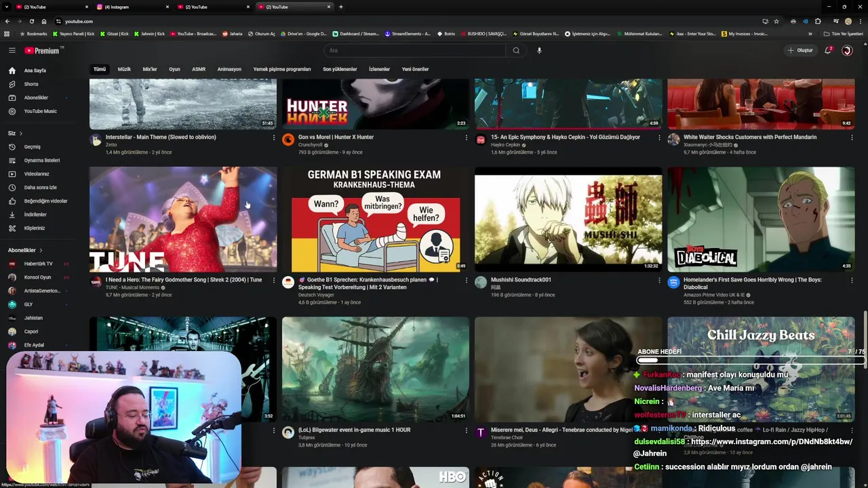This screenshot has height=488, width=868.
Task: Start voice search with microphone icon
Action: coord(539,50)
